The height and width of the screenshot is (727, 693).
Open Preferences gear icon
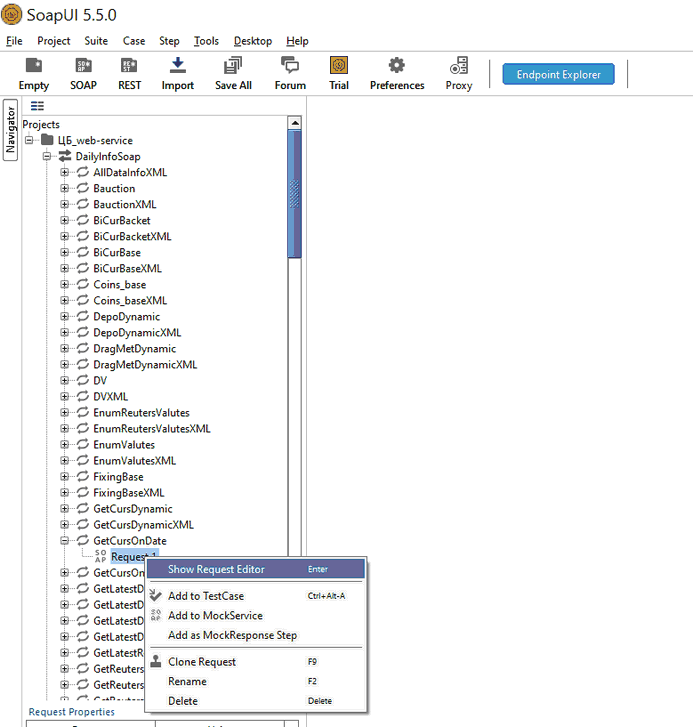click(x=397, y=65)
